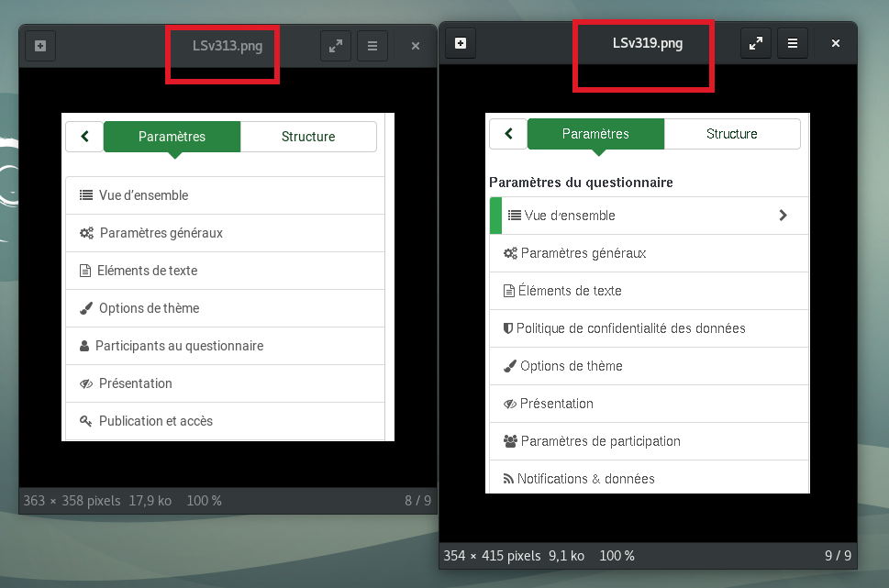Click the back chevron in LSv319.png image
This screenshot has height=588, width=889.
pos(508,133)
